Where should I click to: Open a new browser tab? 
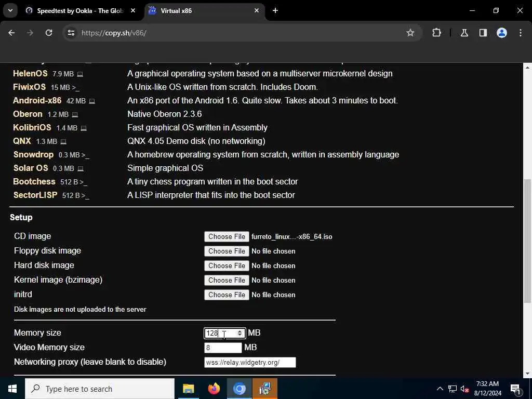click(275, 10)
